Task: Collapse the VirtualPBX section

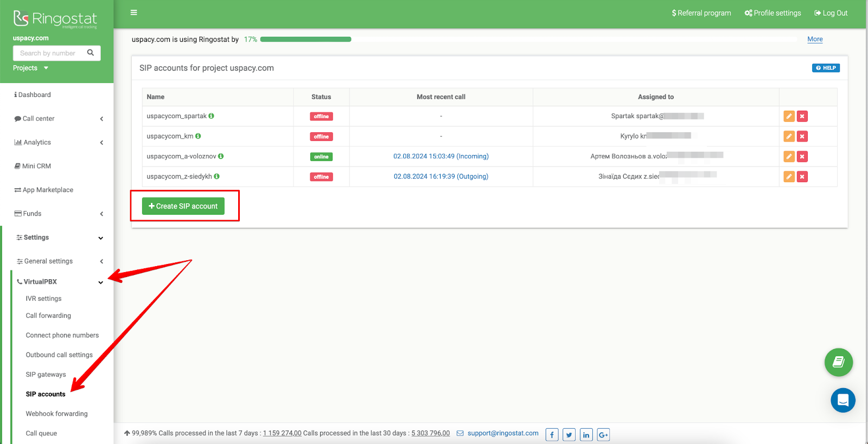Action: coord(59,282)
